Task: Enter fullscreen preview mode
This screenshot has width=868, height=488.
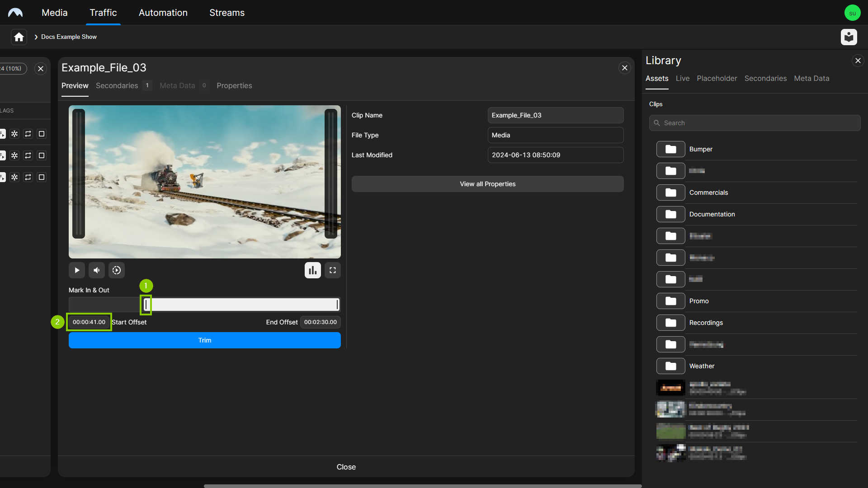Action: pyautogui.click(x=333, y=270)
